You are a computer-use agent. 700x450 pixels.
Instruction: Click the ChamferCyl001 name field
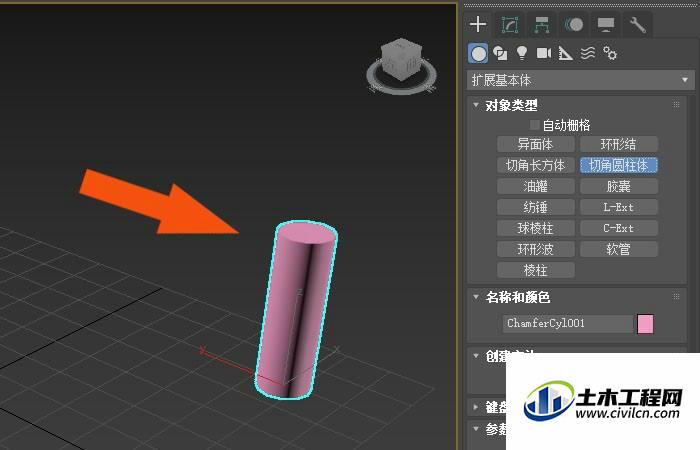tap(567, 323)
